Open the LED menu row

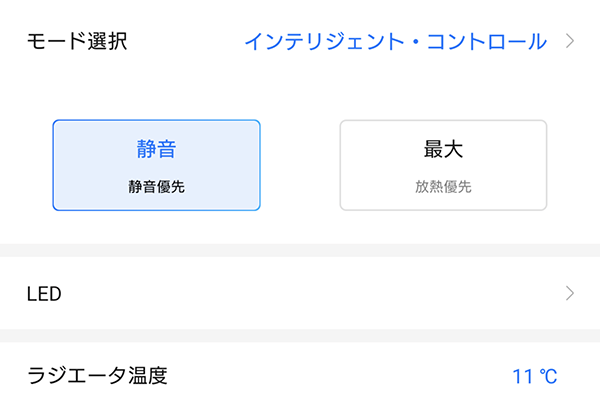tap(300, 293)
